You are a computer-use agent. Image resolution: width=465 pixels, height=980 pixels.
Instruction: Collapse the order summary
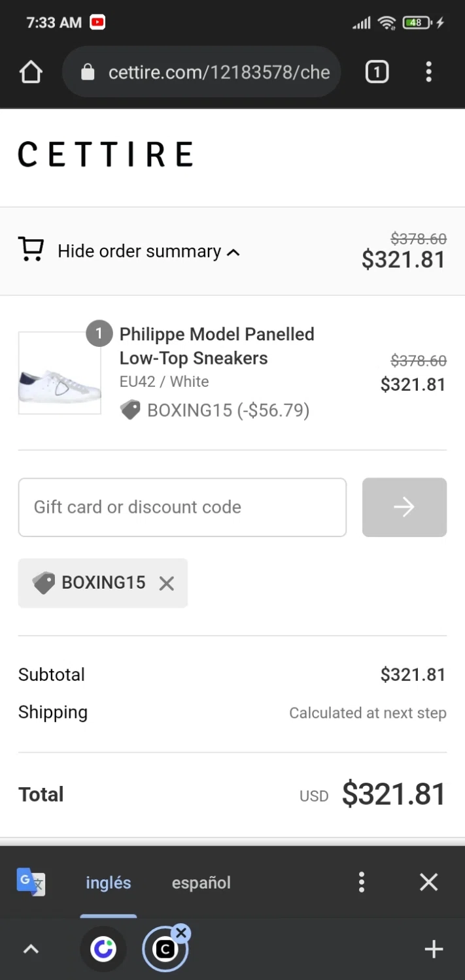tap(148, 252)
